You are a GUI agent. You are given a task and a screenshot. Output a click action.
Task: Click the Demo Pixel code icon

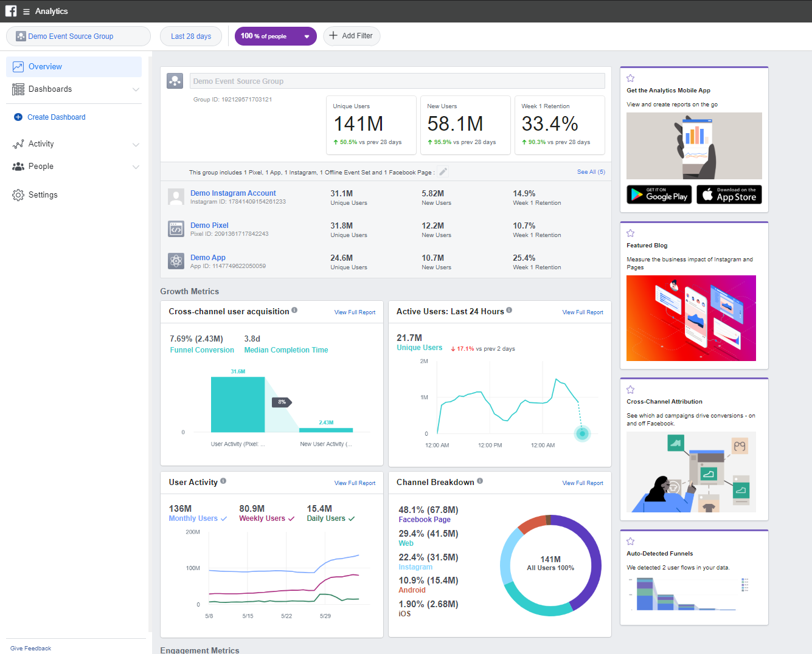pyautogui.click(x=176, y=229)
